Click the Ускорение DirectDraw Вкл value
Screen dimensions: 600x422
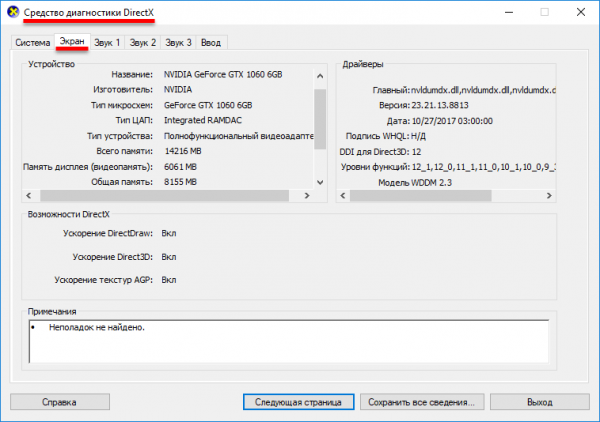tap(169, 233)
